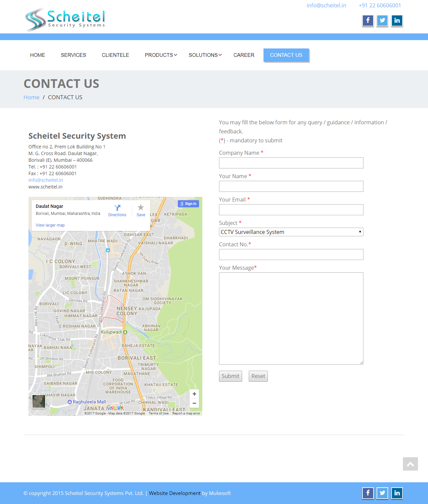
Task: Select the Contact Us menu tab
Action: pyautogui.click(x=286, y=55)
